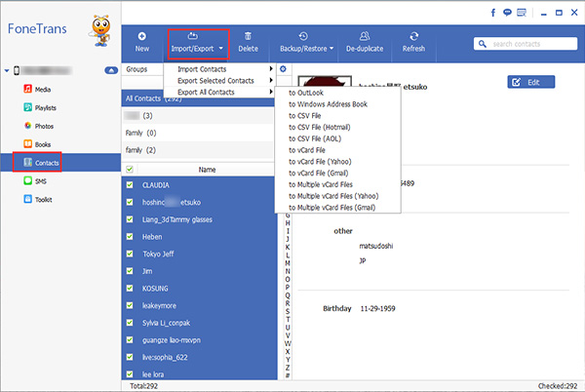Click the menu/message icon in title bar
585x392 pixels.
pyautogui.click(x=522, y=13)
